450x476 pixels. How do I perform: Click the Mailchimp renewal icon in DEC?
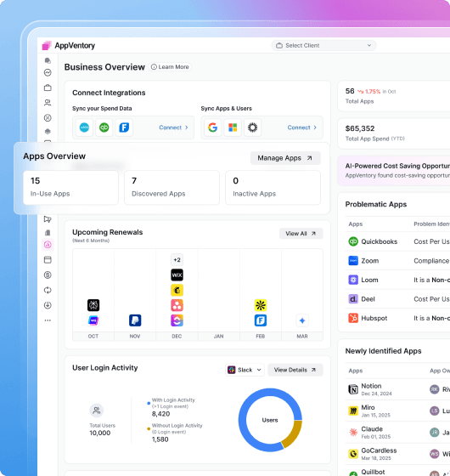177,290
